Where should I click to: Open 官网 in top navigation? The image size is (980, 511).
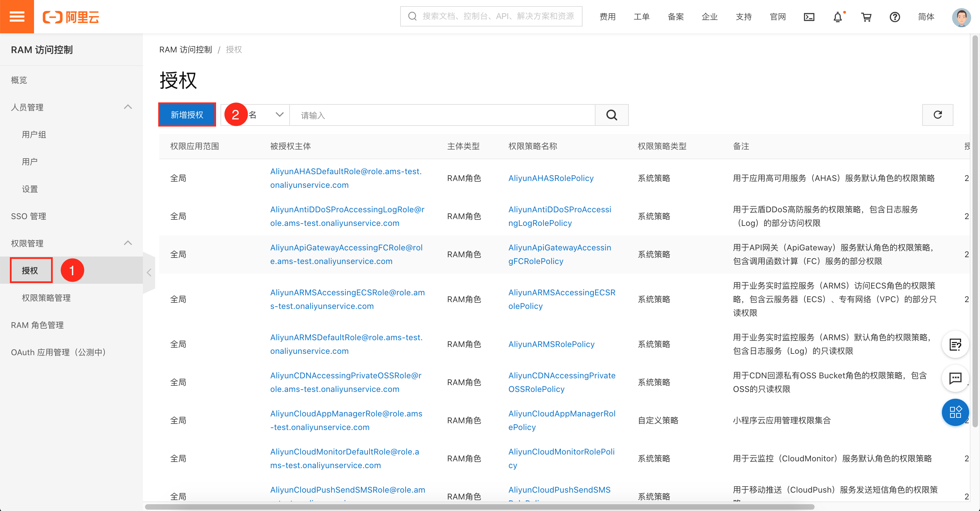point(778,17)
